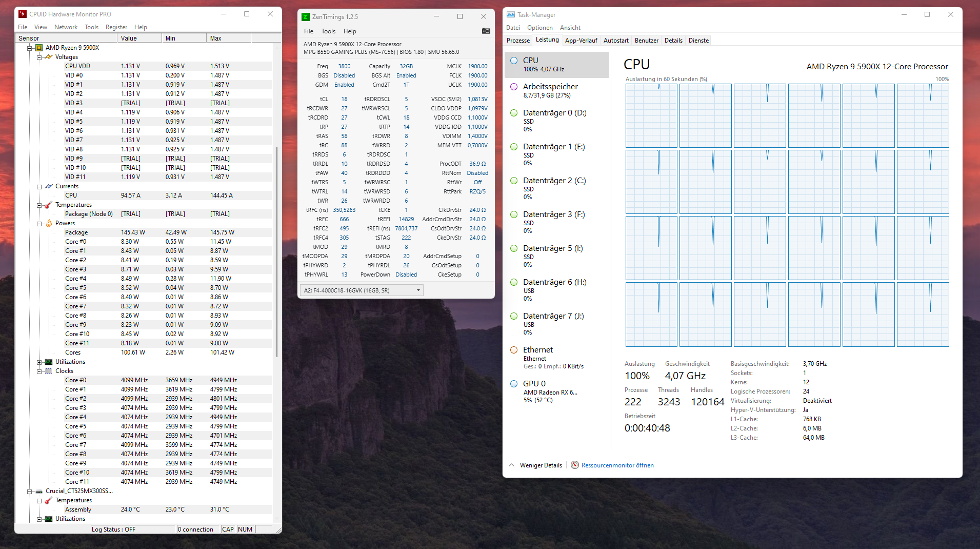Open the Details tab in Task-Manager

pos(673,41)
